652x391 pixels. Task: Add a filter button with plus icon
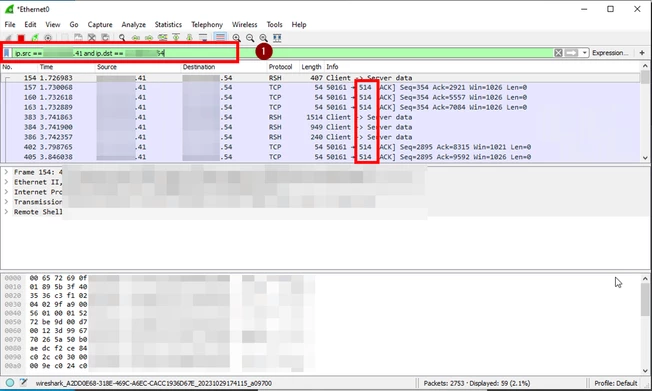(x=642, y=53)
